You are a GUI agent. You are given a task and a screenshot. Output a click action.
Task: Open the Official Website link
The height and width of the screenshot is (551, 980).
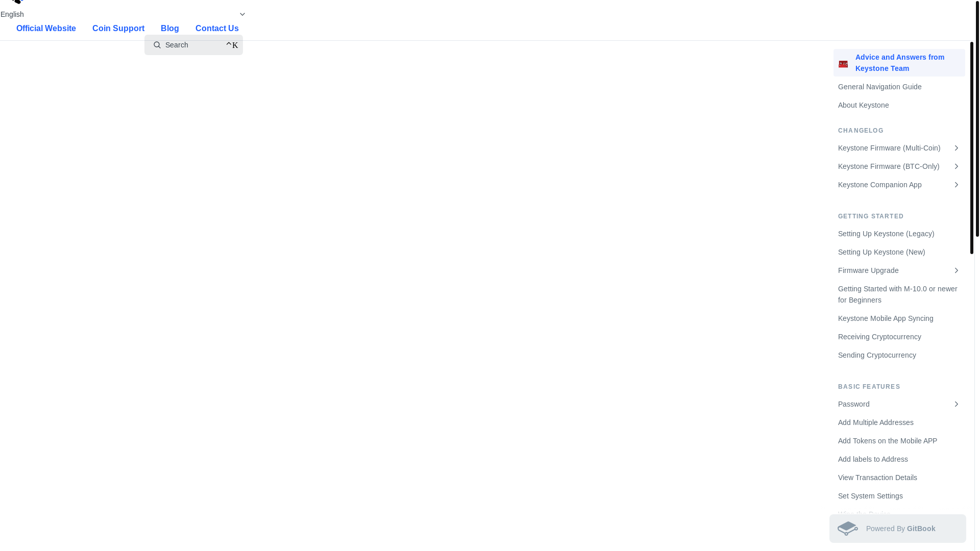tap(46, 29)
